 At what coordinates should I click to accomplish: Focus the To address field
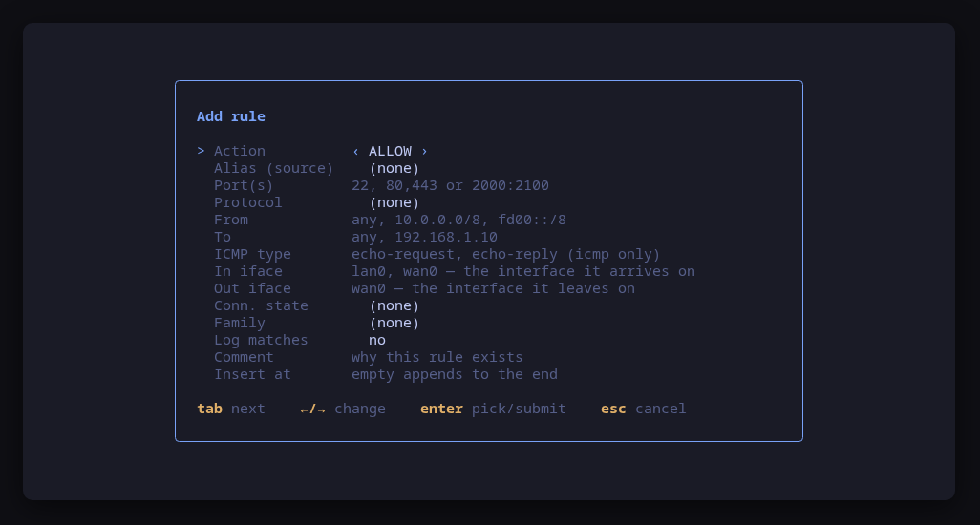tap(424, 238)
